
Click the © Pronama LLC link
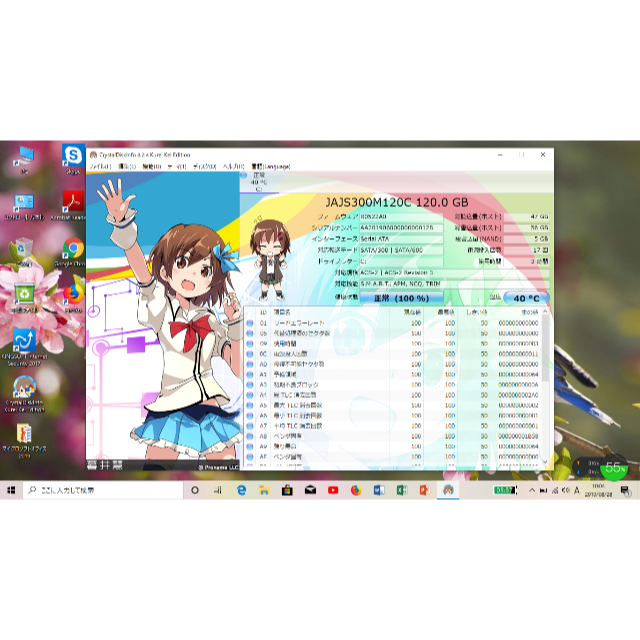(x=218, y=467)
